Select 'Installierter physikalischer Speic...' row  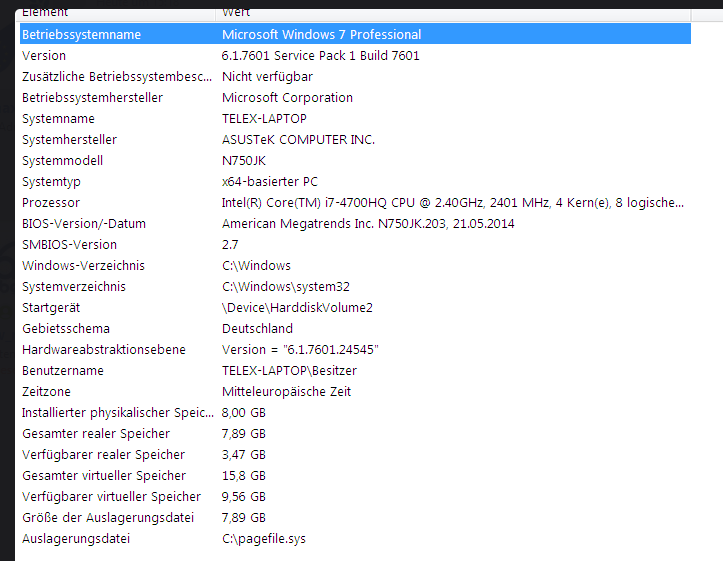tap(355, 413)
